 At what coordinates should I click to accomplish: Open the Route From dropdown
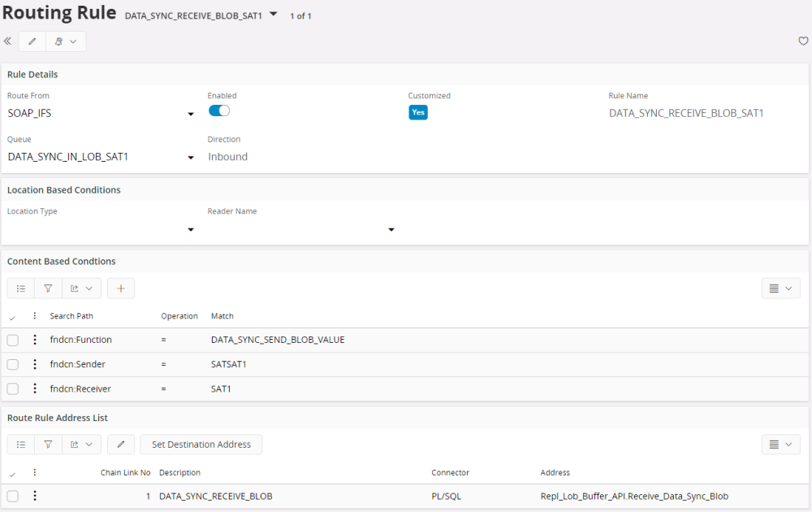click(191, 114)
